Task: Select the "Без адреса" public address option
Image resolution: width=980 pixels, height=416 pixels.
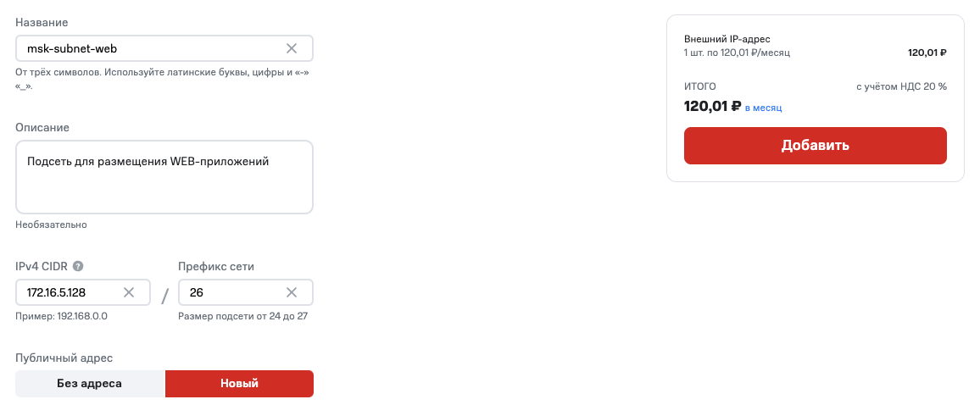Action: tap(89, 384)
